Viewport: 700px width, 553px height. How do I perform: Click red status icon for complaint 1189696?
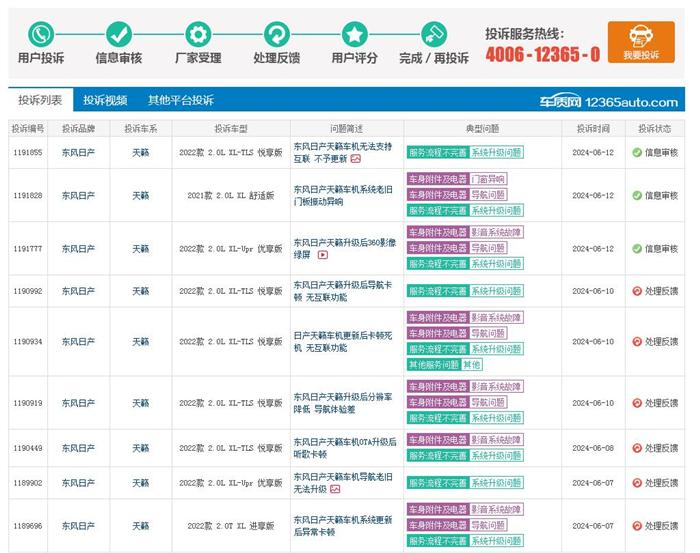click(637, 526)
